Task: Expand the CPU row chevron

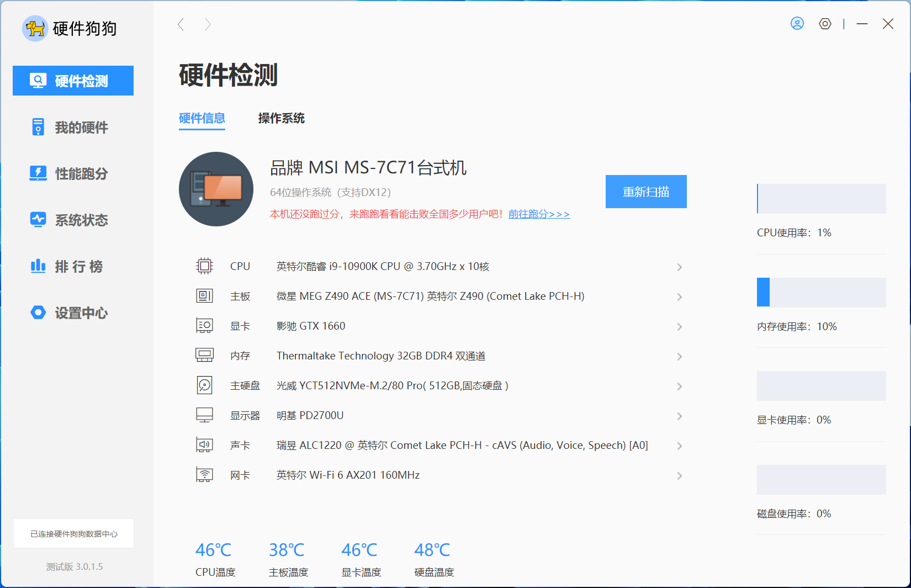Action: 680,267
